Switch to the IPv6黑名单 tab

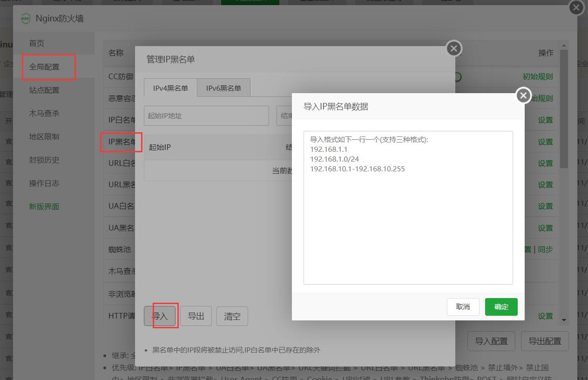click(223, 88)
